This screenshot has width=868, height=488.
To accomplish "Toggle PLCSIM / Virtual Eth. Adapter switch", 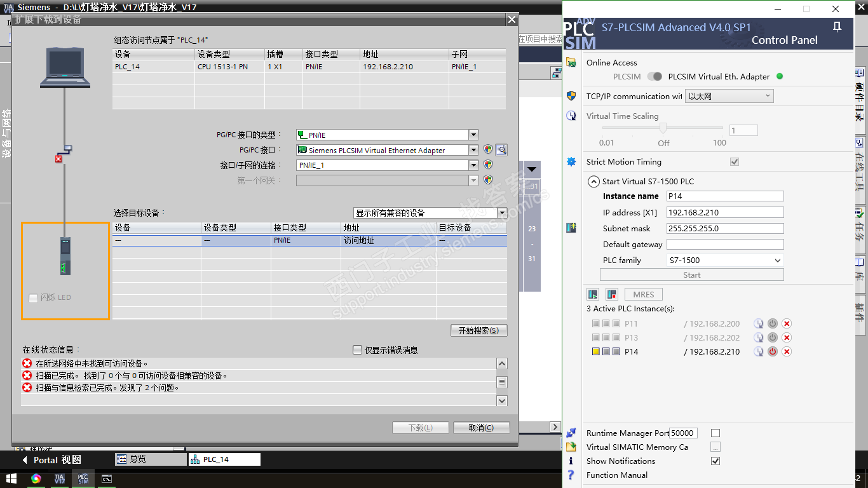I will tap(654, 76).
